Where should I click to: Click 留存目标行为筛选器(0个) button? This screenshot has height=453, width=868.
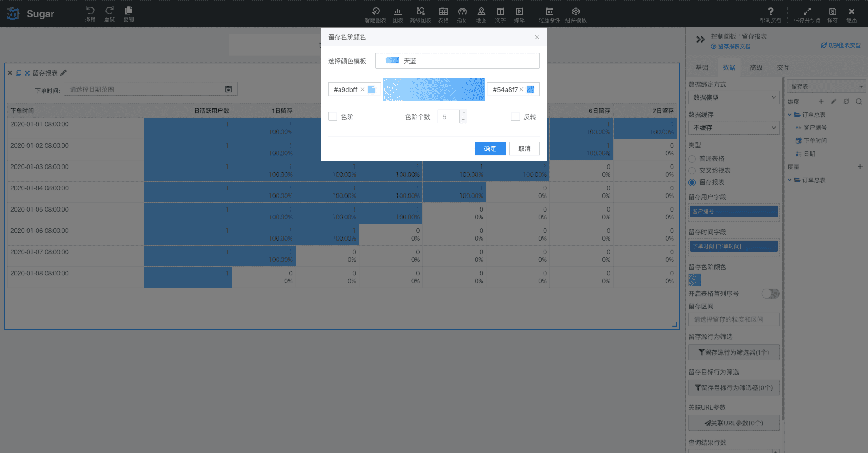tap(734, 388)
